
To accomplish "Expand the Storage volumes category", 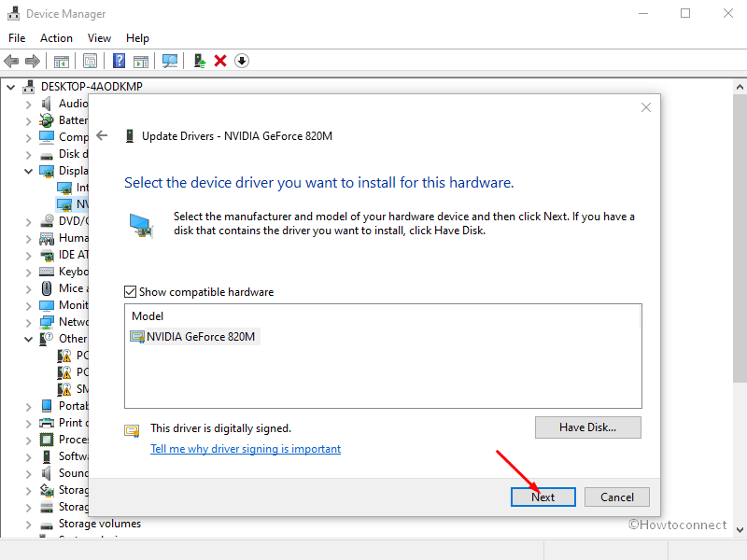I will [28, 525].
